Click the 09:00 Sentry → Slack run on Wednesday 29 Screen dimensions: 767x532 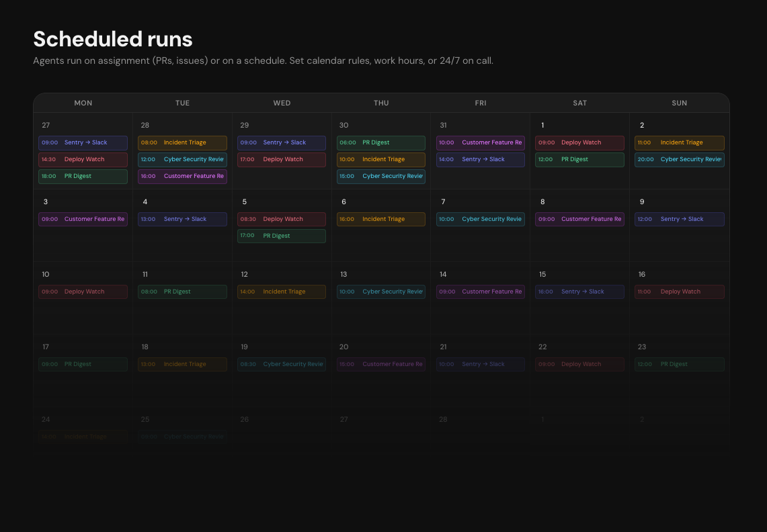click(x=282, y=143)
